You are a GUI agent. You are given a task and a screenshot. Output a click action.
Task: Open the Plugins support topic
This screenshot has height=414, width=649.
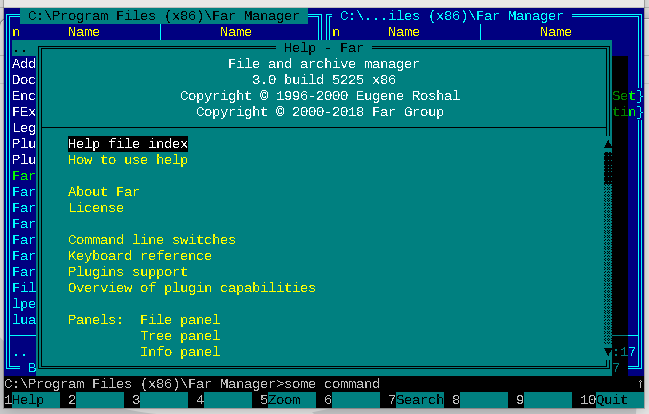click(128, 272)
